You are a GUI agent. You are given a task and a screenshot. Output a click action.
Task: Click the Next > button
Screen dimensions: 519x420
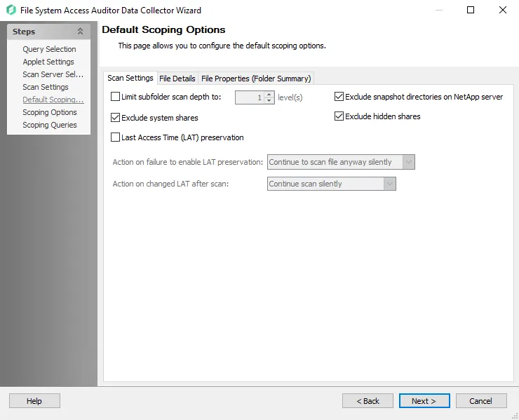[424, 401]
